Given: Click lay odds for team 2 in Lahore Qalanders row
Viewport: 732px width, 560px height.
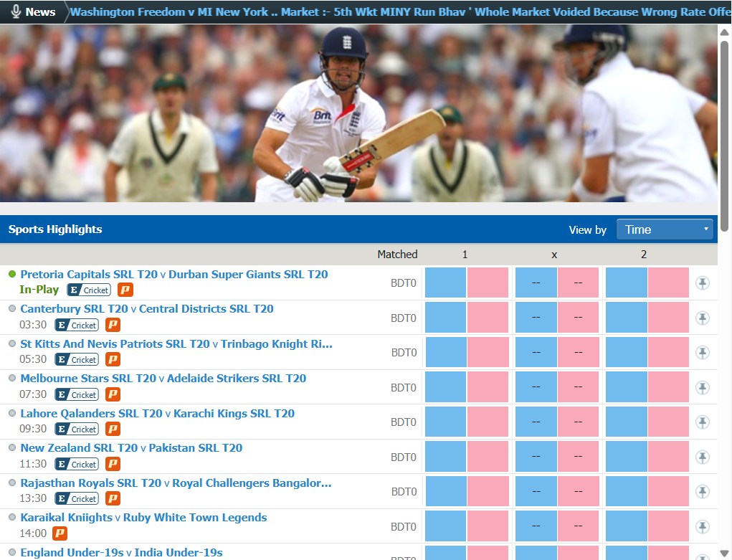Looking at the screenshot, I should point(668,422).
